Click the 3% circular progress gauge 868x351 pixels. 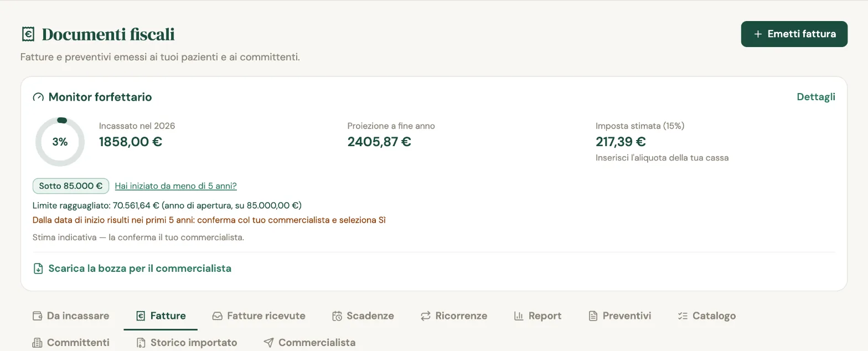(60, 142)
